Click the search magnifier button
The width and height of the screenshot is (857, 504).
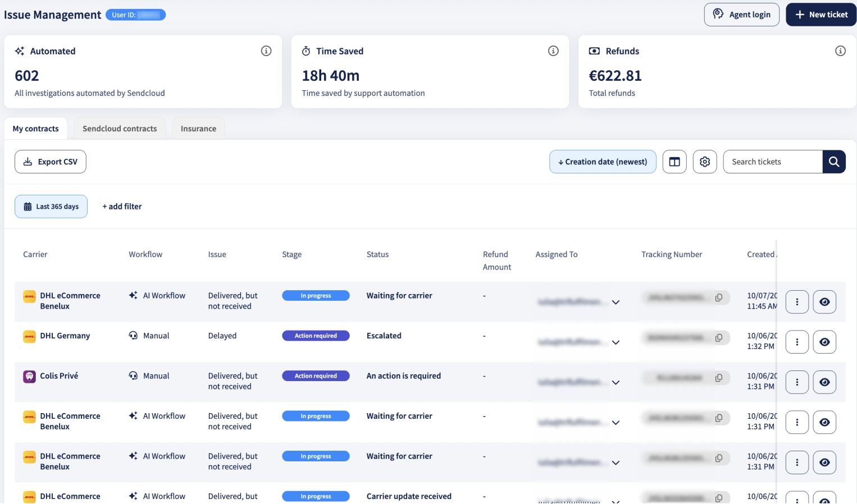click(834, 162)
